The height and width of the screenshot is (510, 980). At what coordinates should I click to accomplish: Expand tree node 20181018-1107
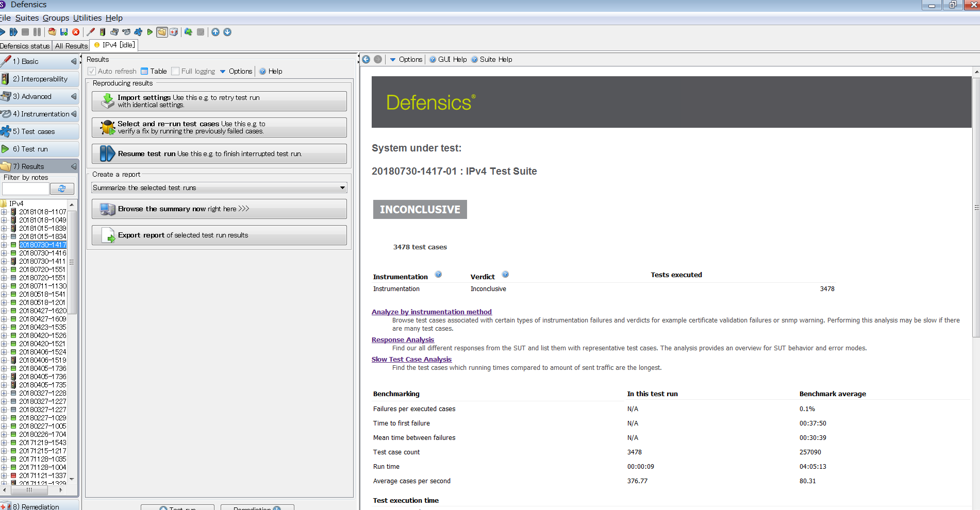(4, 212)
